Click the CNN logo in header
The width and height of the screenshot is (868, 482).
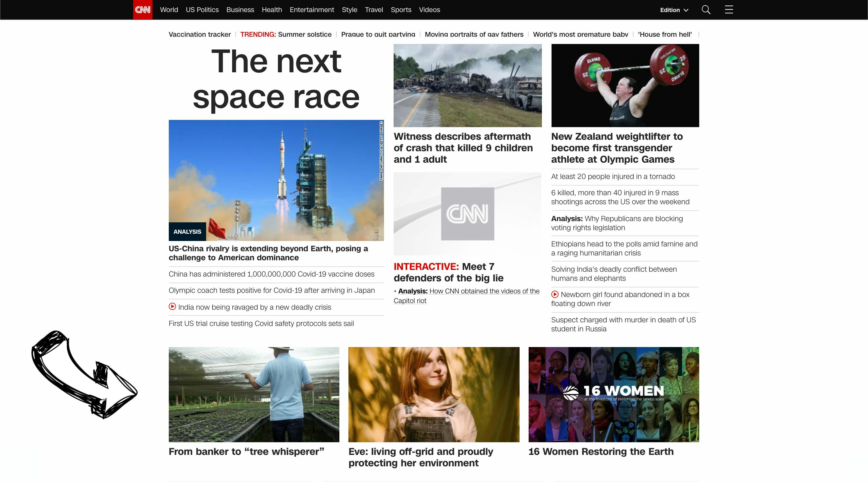coord(143,10)
